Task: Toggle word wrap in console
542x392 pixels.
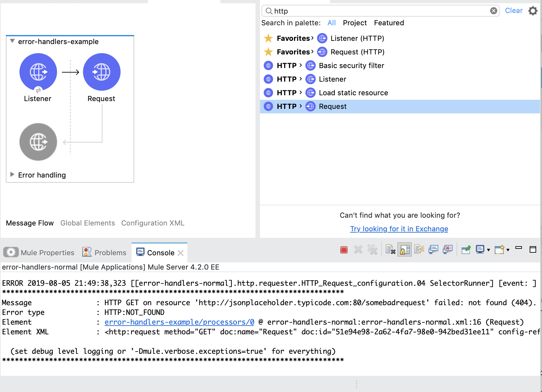Action: (x=419, y=249)
